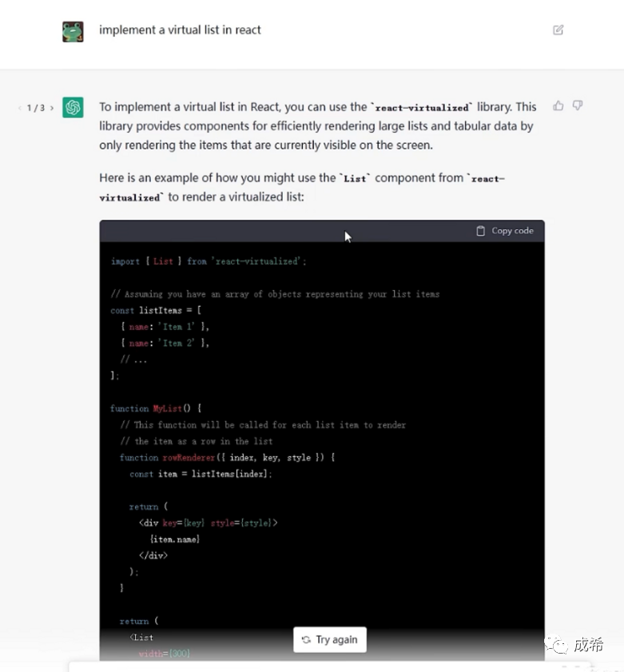Click 'const listItems = [' code line

156,310
